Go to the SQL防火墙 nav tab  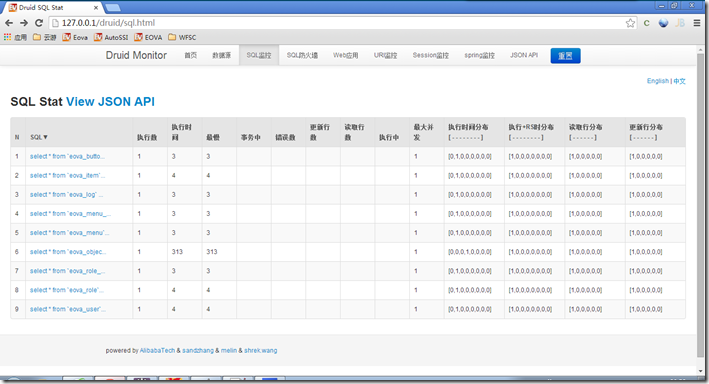click(x=302, y=55)
